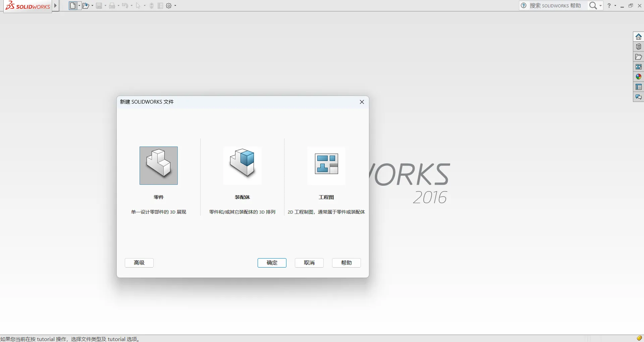Expand the Undo history dropdown arrow
The image size is (644, 342).
(131, 6)
